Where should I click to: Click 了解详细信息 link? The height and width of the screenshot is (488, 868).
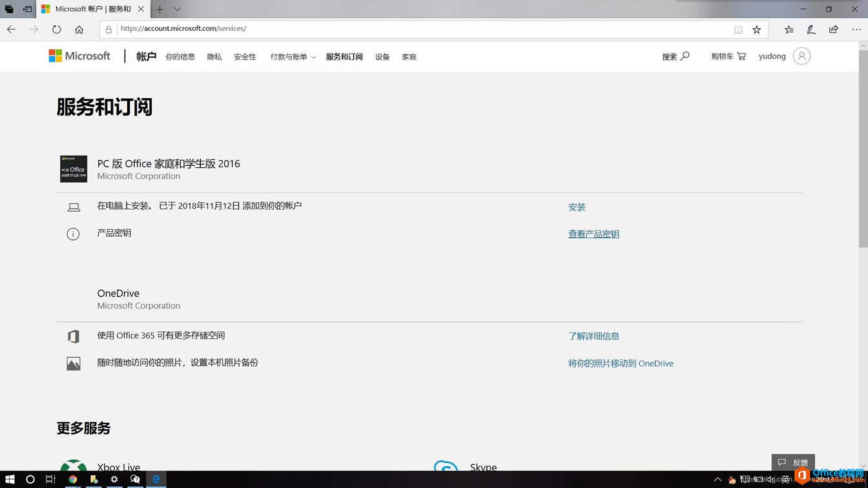click(594, 336)
